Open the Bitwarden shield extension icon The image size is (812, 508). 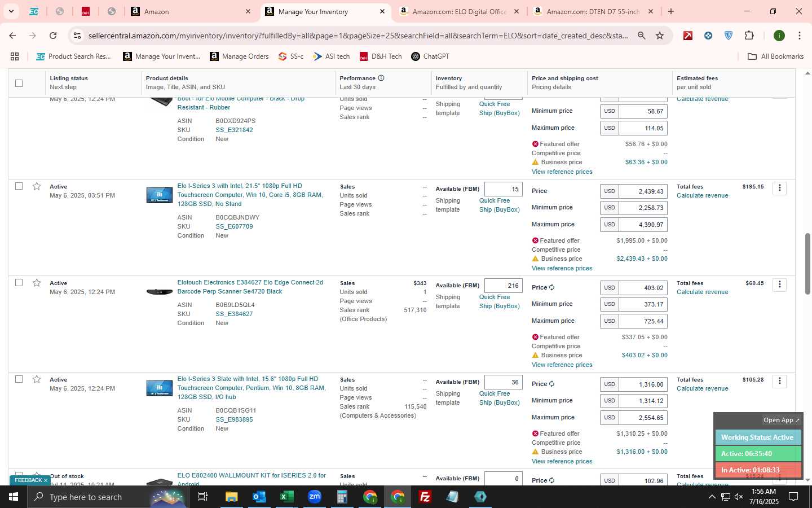pos(729,36)
